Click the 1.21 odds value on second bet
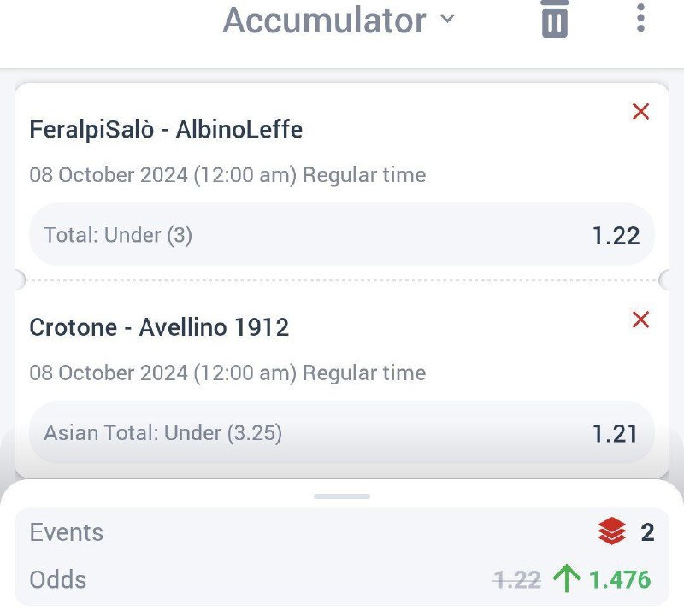This screenshot has height=616, width=684. (616, 434)
